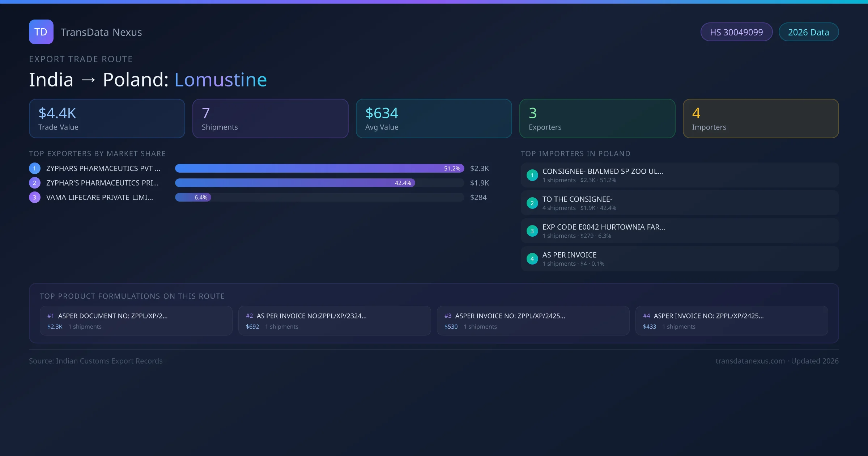
Task: Click the 2026 Data pill
Action: point(808,32)
